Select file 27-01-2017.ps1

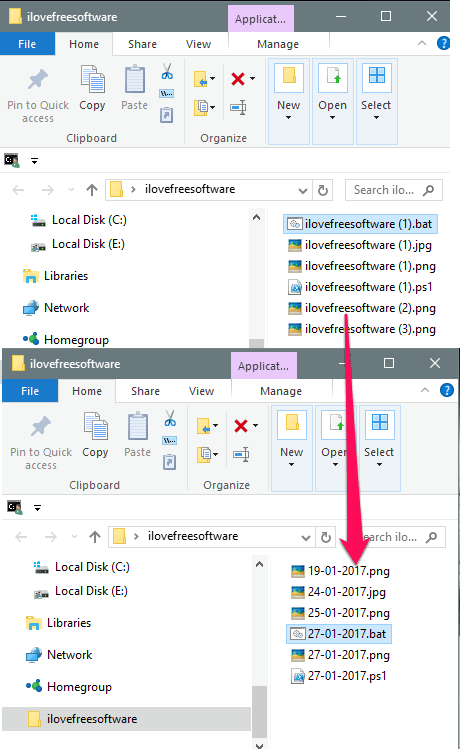pyautogui.click(x=339, y=676)
